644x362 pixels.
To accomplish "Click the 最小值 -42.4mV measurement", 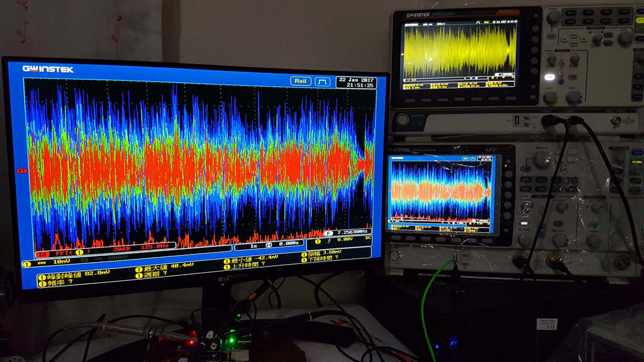I will [250, 259].
